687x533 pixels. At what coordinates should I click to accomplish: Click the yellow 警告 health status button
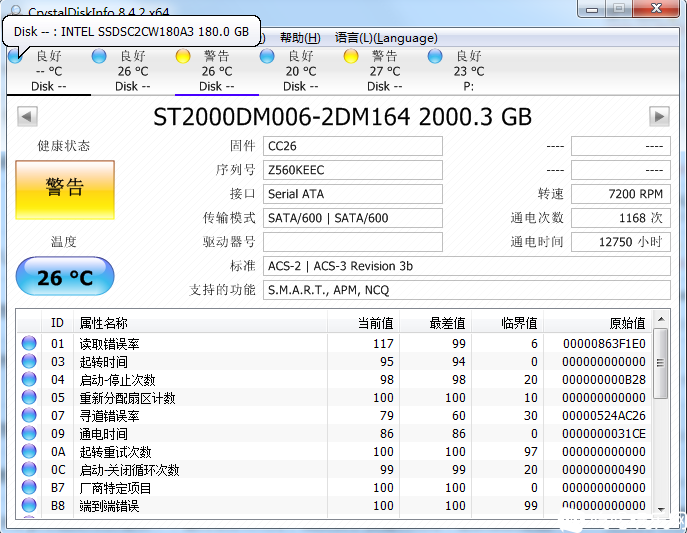pyautogui.click(x=65, y=190)
